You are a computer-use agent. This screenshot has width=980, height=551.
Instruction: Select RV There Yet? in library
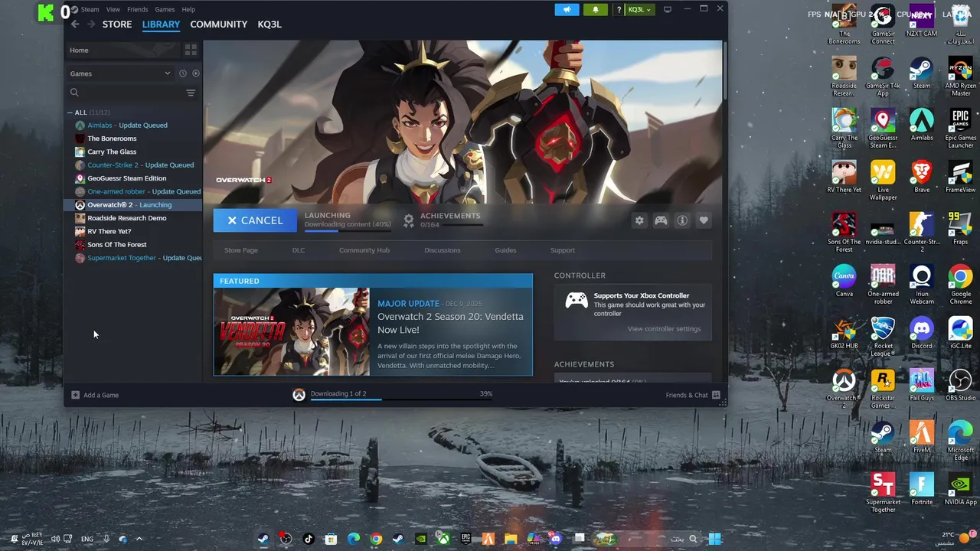(133, 231)
